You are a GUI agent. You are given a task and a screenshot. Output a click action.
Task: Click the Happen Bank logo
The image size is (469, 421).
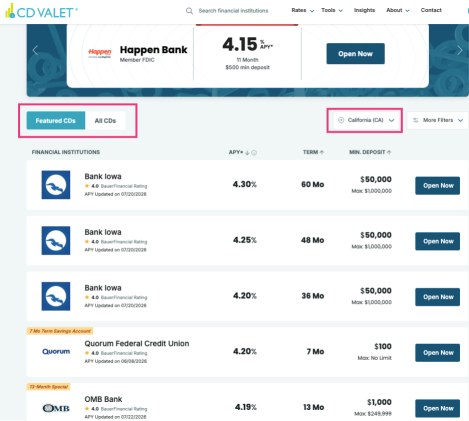coord(100,53)
